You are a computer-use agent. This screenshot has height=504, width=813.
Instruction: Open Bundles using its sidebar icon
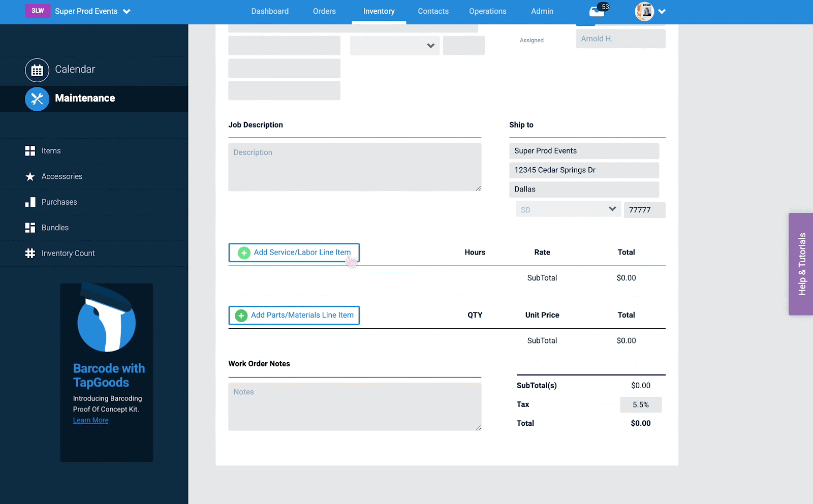coord(30,228)
